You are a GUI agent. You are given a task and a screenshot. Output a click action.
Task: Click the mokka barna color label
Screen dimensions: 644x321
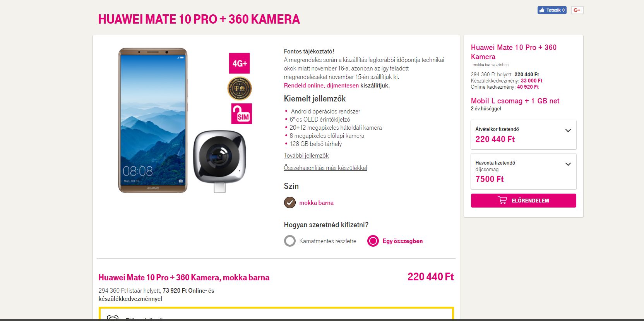(316, 203)
